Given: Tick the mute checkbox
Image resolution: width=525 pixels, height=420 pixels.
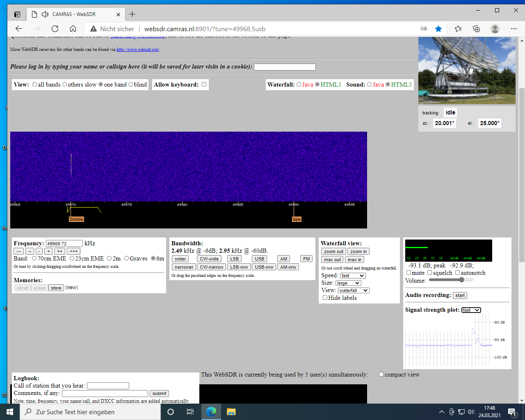Looking at the screenshot, I should click(x=409, y=272).
